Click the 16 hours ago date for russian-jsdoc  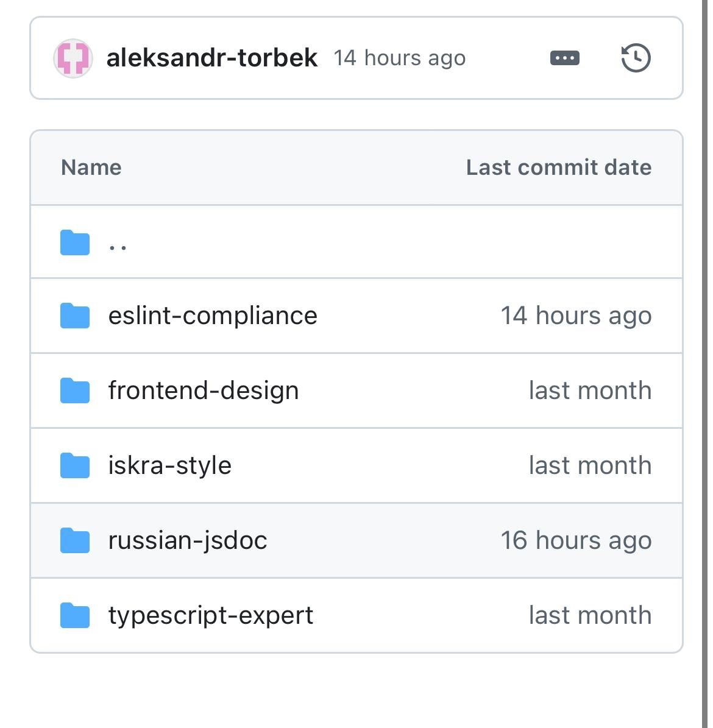[576, 540]
